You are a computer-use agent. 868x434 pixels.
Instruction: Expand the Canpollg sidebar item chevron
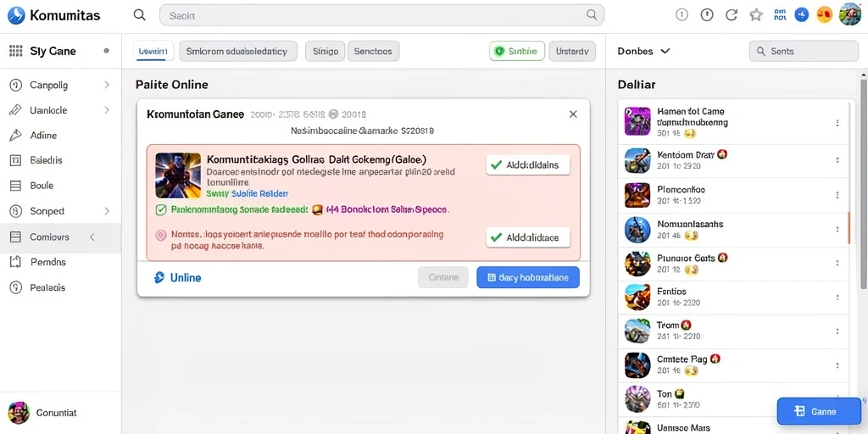(x=107, y=85)
